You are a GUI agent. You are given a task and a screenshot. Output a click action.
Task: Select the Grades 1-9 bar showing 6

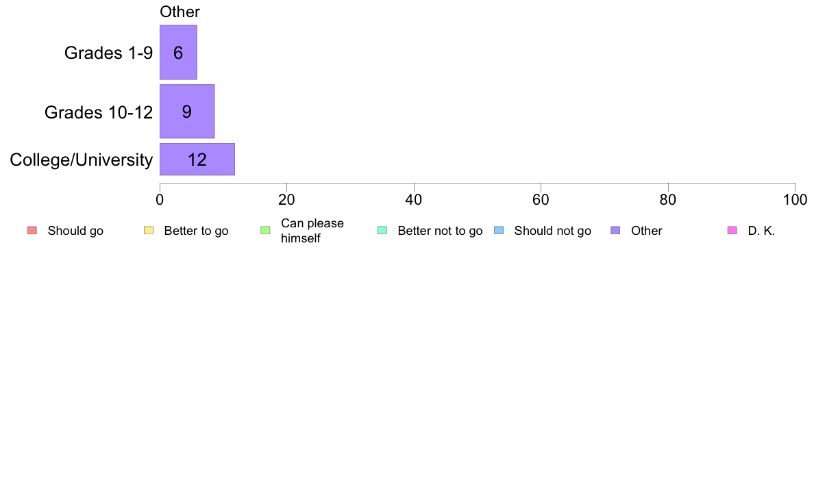pos(178,53)
